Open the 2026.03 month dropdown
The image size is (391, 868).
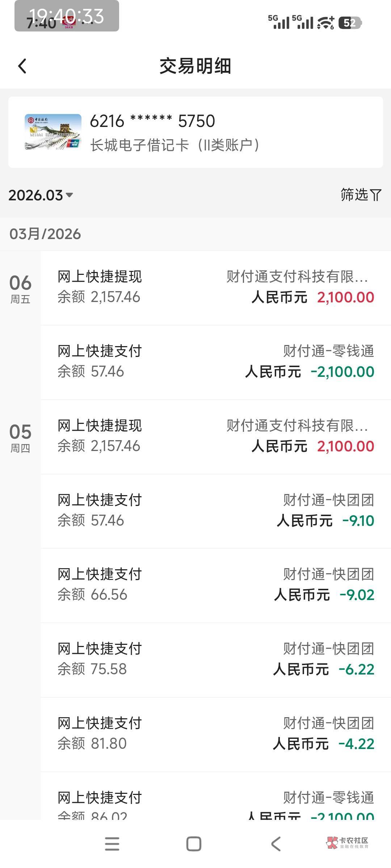(x=41, y=195)
